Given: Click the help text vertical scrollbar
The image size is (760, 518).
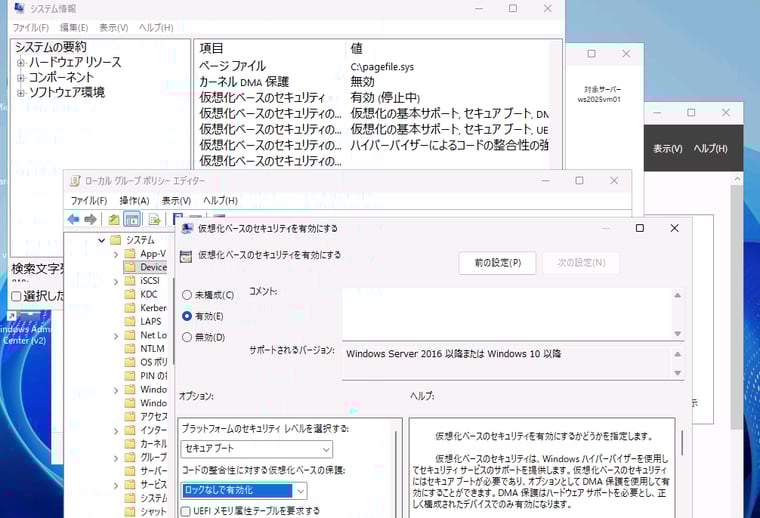Looking at the screenshot, I should [682, 443].
